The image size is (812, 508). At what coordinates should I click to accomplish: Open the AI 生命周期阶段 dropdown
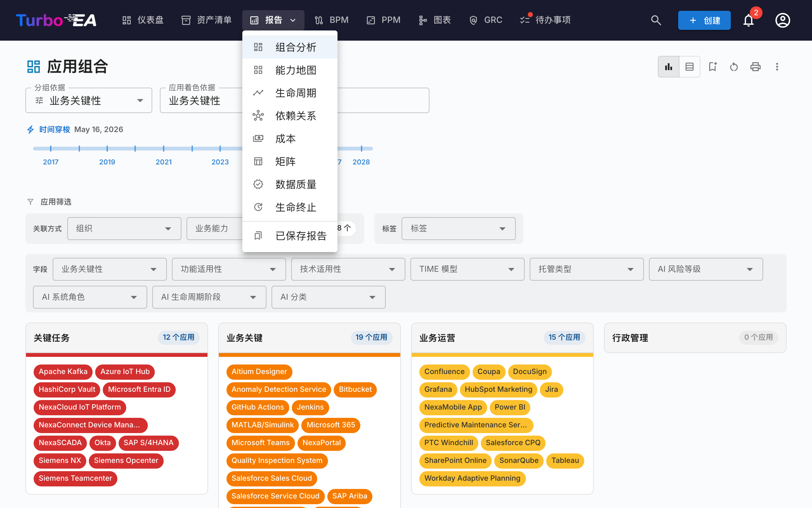[209, 297]
